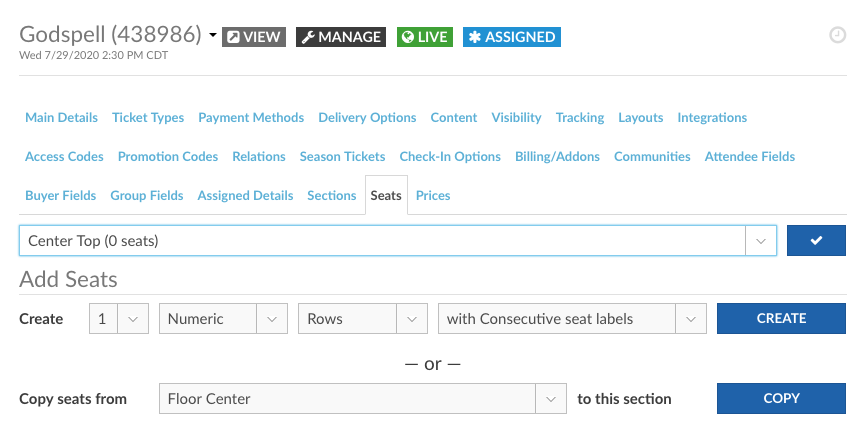This screenshot has height=446, width=866.
Task: Click the green LIVE status badge
Action: coord(424,37)
